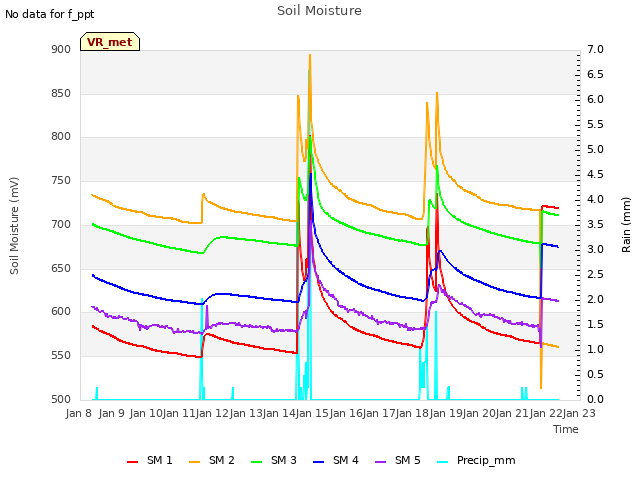The image size is (640, 480).
Task: Click the SM 4 blue legend swatch
Action: pos(319,462)
